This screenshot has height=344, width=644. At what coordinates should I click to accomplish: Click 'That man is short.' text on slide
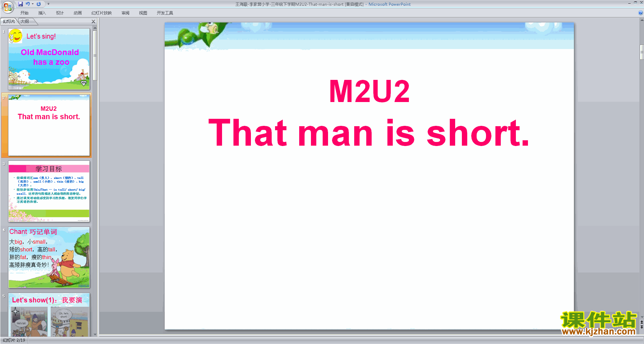pyautogui.click(x=369, y=133)
